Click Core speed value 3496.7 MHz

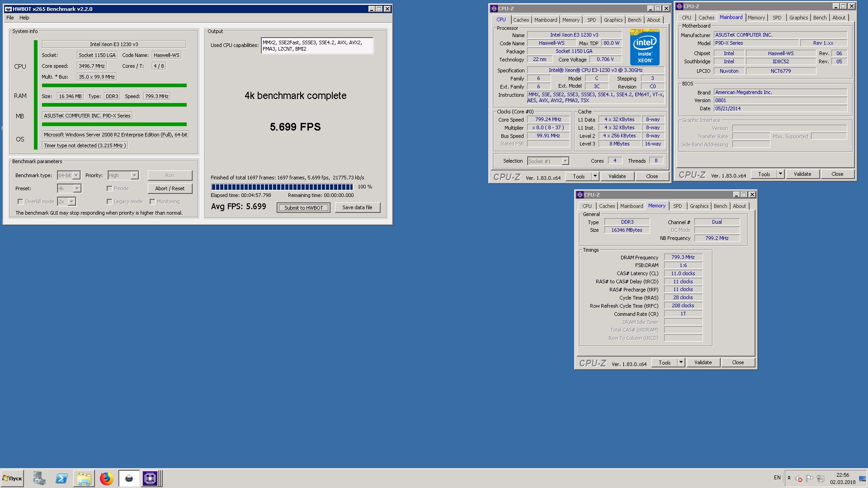point(92,66)
